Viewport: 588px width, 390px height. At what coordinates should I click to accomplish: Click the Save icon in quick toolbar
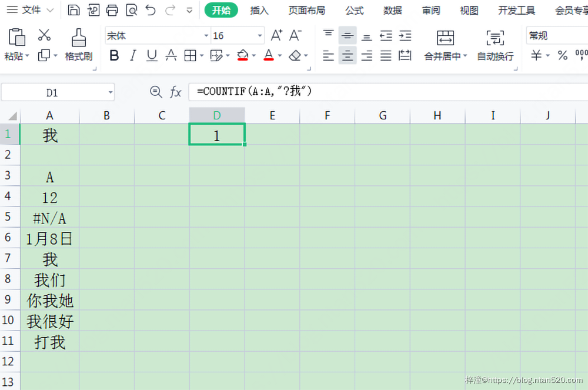[x=73, y=10]
